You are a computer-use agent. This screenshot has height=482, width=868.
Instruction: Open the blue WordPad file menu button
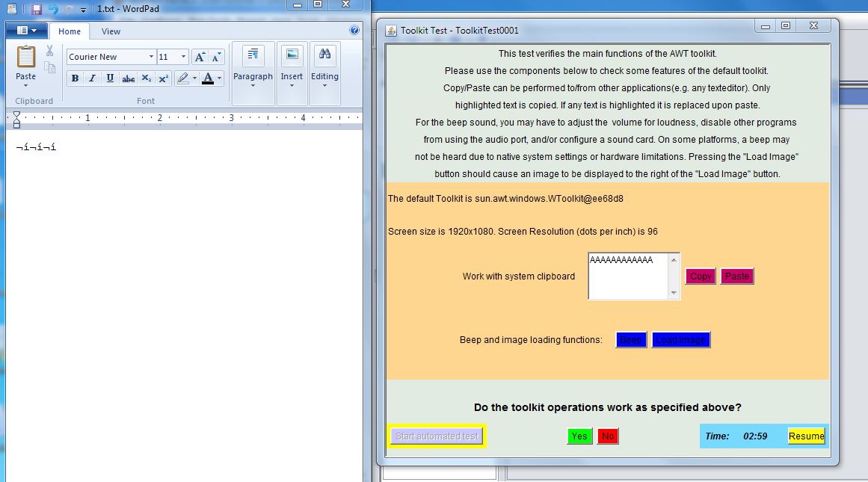click(x=27, y=31)
